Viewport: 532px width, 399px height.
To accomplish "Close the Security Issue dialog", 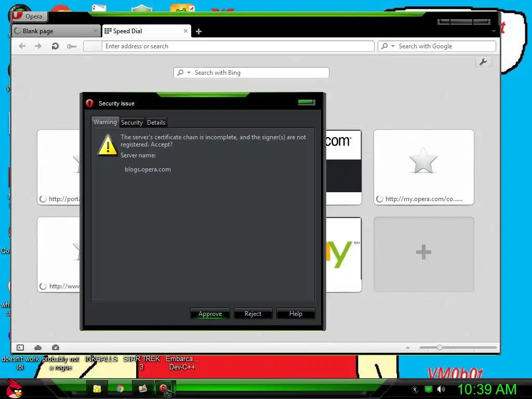I will (307, 102).
